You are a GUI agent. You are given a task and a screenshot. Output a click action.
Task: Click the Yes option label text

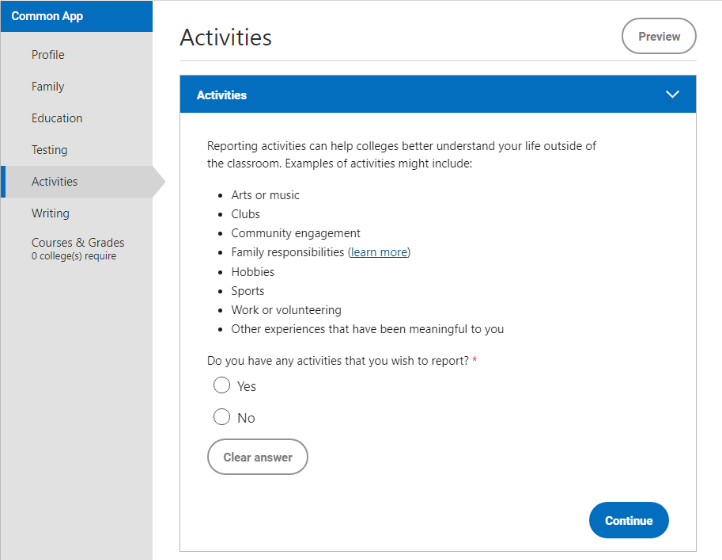pyautogui.click(x=246, y=386)
